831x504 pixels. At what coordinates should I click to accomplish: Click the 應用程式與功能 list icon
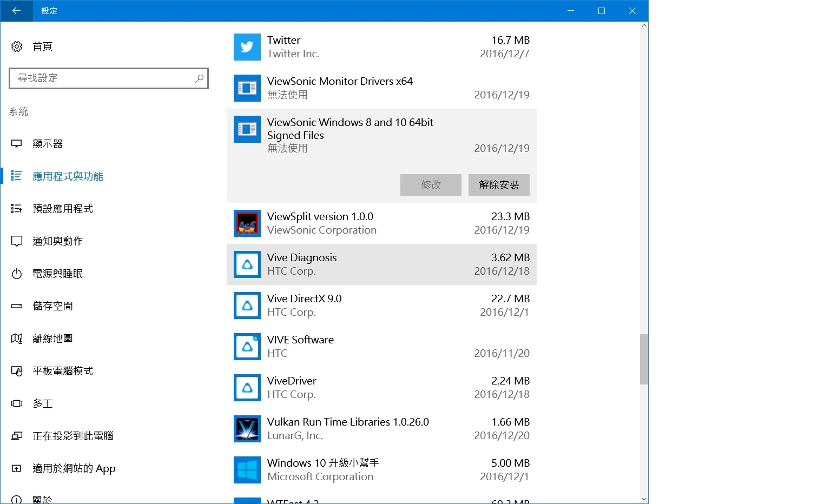coord(17,176)
